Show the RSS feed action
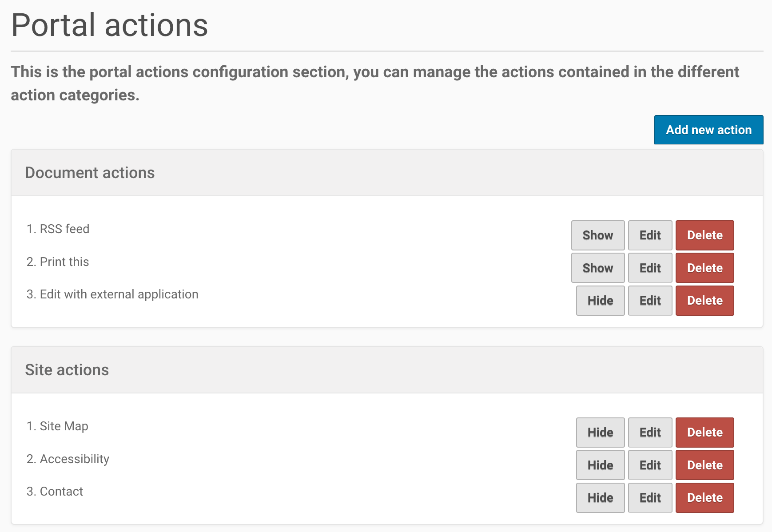The height and width of the screenshot is (532, 772). pyautogui.click(x=597, y=235)
